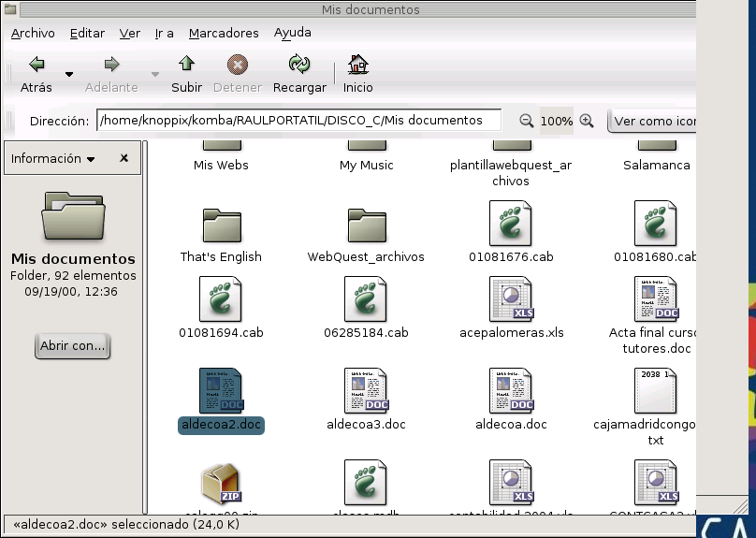Click the Abrir con... button

click(x=73, y=345)
